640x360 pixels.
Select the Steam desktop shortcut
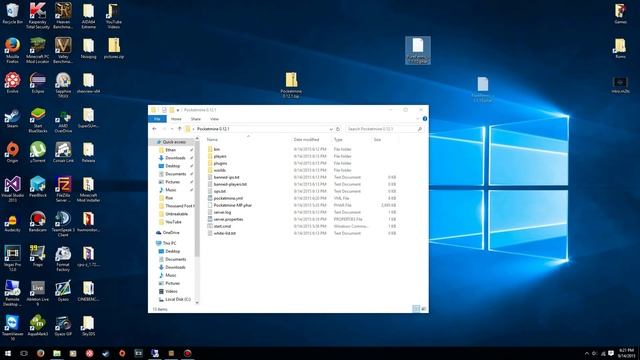point(12,119)
